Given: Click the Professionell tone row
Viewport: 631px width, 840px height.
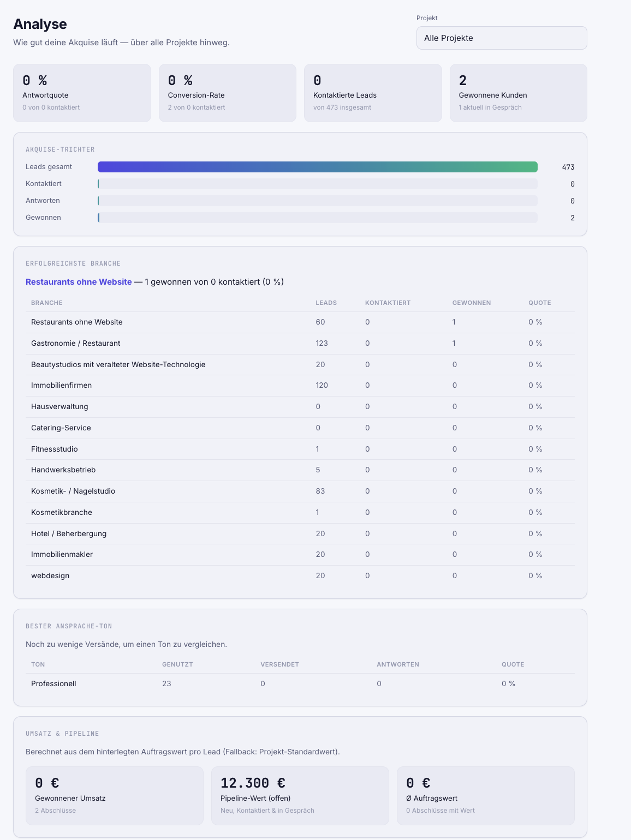Looking at the screenshot, I should [300, 684].
